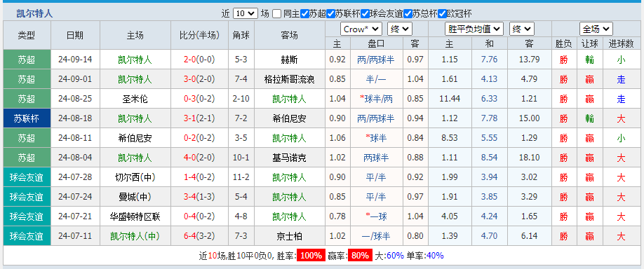Open the recent matches count dropdown showing 10

[x=246, y=13]
